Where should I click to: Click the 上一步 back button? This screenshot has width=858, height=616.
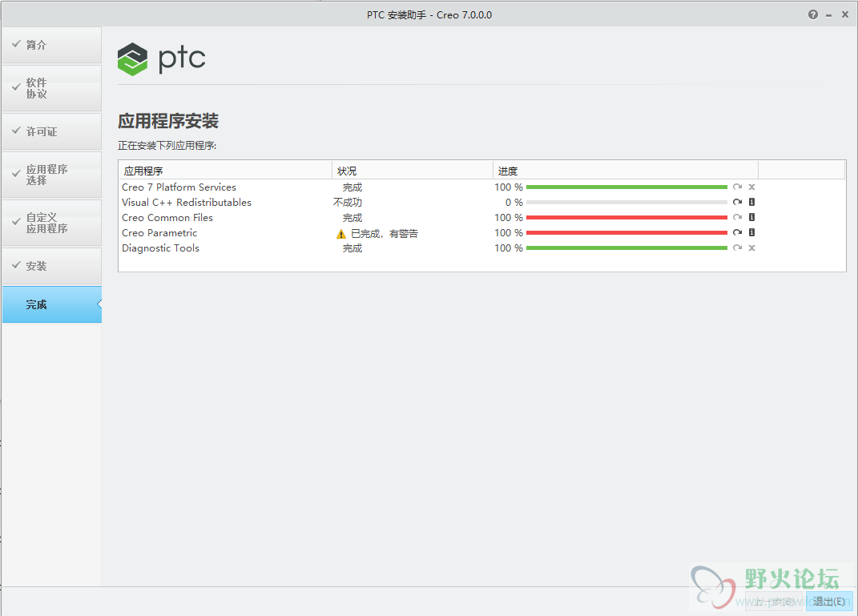point(774,602)
